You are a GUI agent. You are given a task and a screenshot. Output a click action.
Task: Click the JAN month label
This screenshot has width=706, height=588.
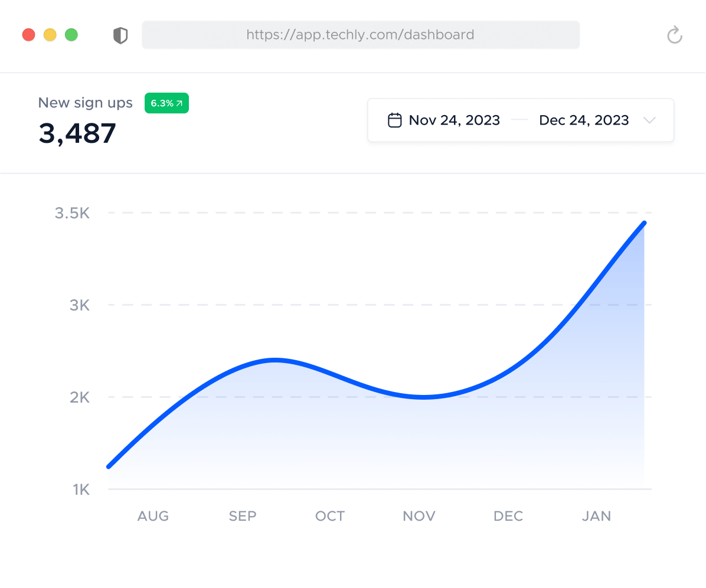596,516
